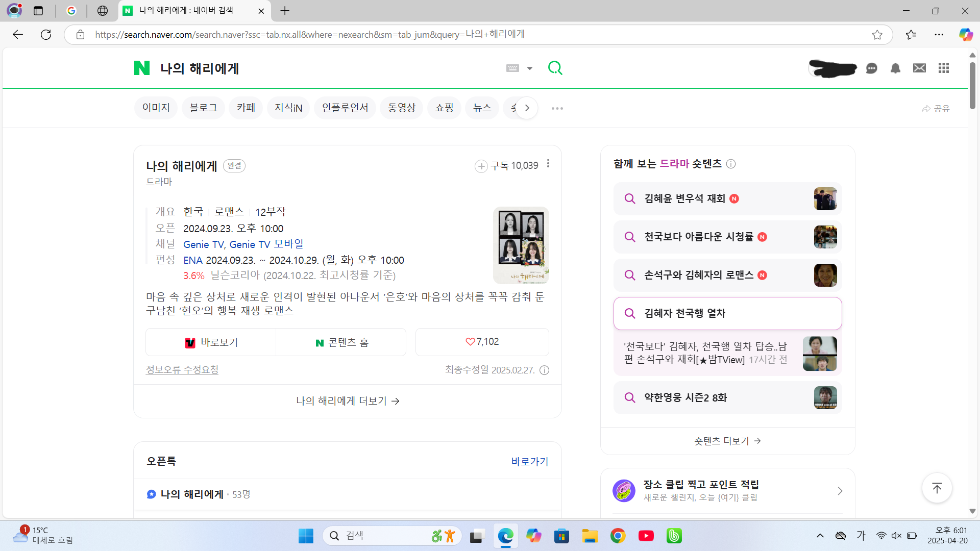Open the on-screen keyboard input tool icon
The width and height of the screenshot is (980, 551).
coord(512,68)
